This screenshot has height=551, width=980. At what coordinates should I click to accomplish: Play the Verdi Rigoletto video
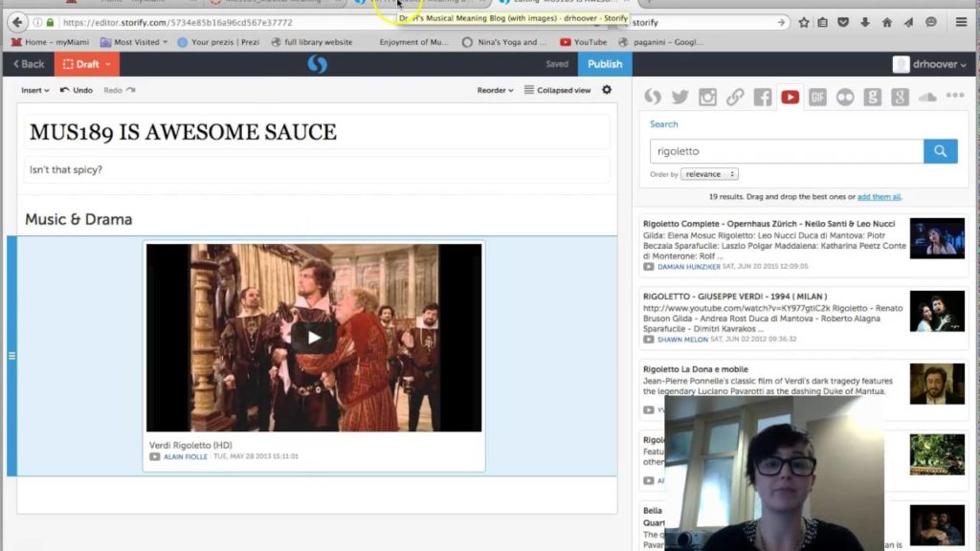point(314,338)
